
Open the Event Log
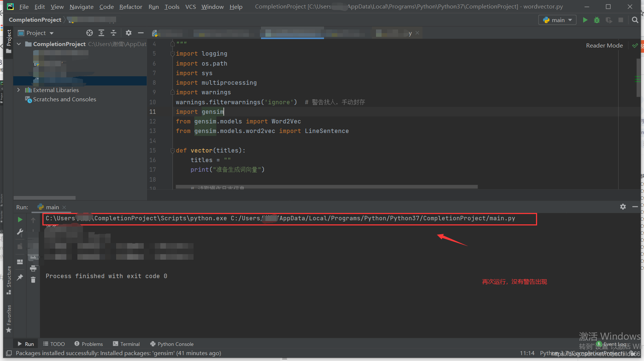613,344
